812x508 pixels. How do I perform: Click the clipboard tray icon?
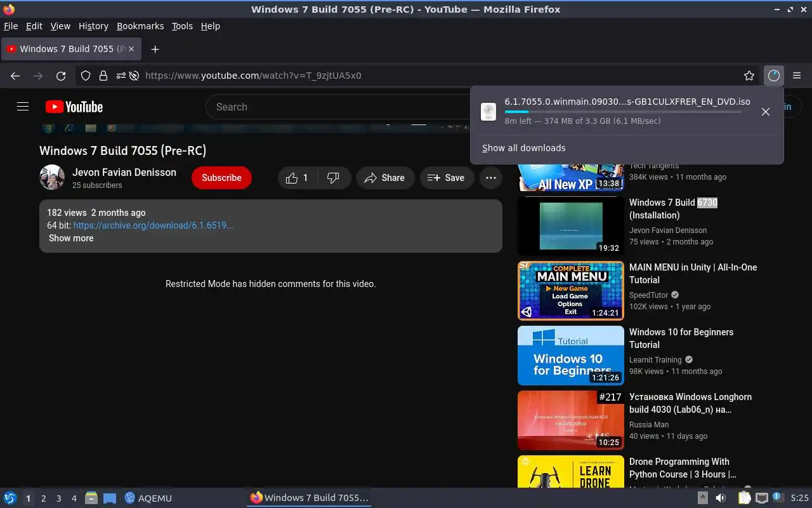pyautogui.click(x=744, y=498)
